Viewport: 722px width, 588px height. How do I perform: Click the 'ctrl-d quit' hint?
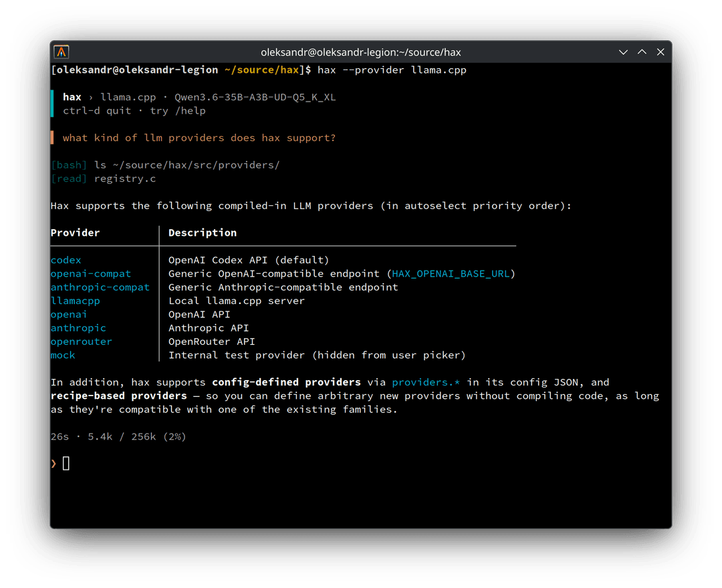tap(97, 111)
